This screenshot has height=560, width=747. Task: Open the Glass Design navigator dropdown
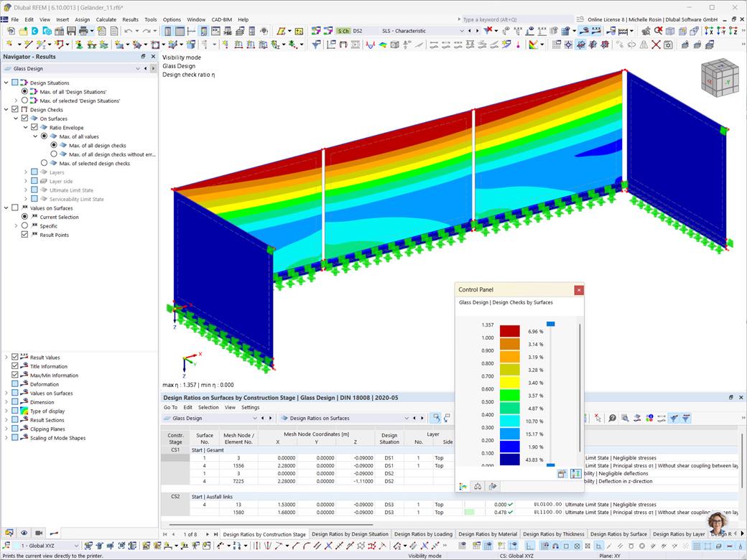139,68
